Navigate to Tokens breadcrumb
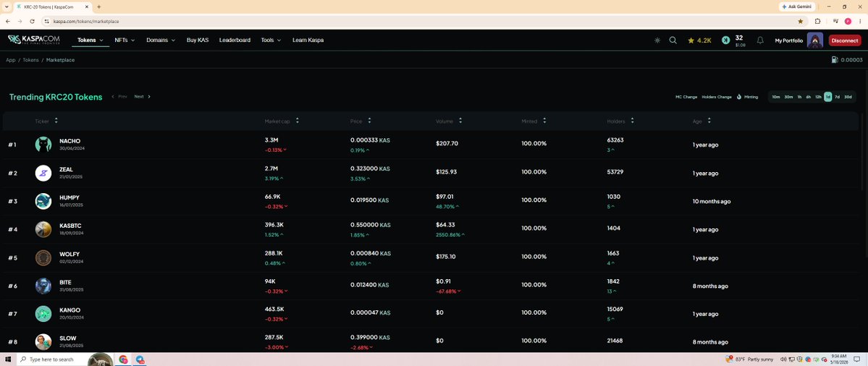Viewport: 868px width, 366px height. [x=30, y=60]
